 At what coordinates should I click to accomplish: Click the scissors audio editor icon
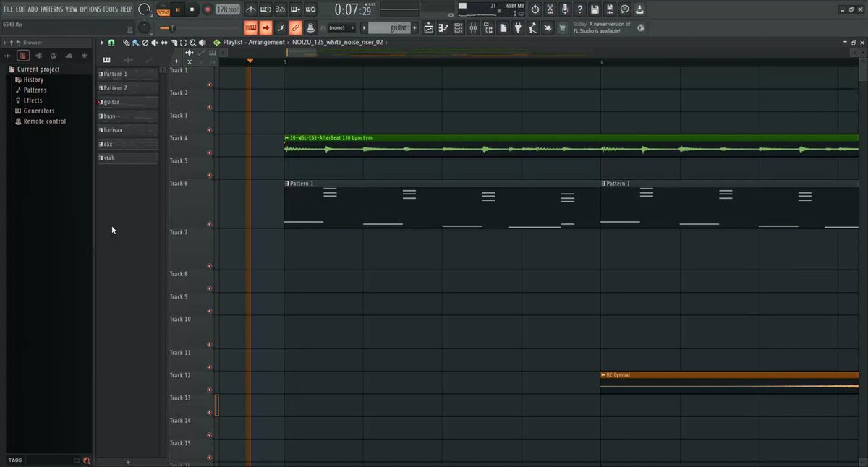[550, 9]
